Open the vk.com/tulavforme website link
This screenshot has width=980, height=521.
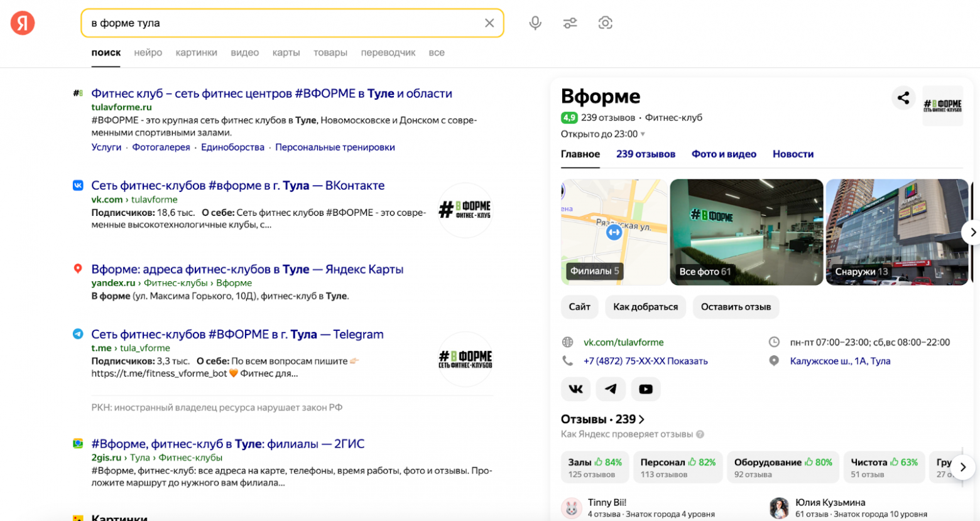click(624, 342)
